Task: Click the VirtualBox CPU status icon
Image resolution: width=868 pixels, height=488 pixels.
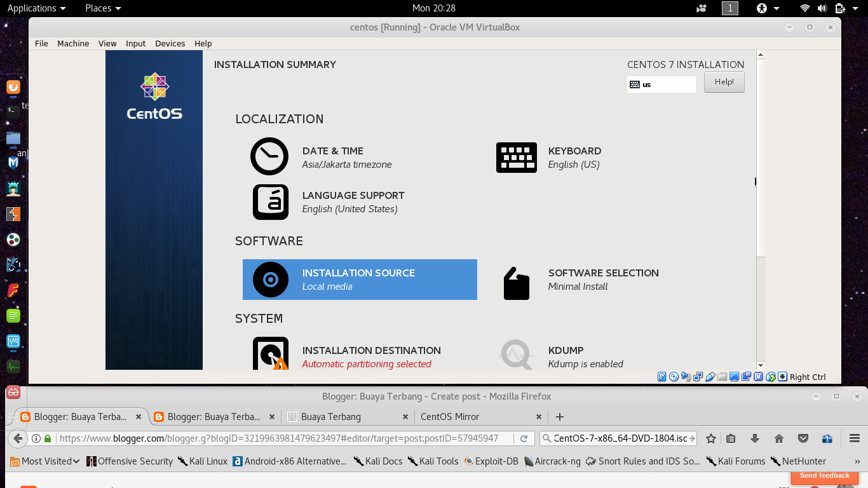Action: click(x=759, y=377)
